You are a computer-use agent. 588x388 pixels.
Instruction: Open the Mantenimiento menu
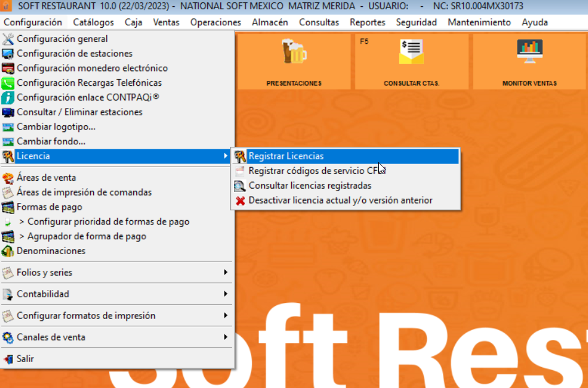(x=479, y=22)
